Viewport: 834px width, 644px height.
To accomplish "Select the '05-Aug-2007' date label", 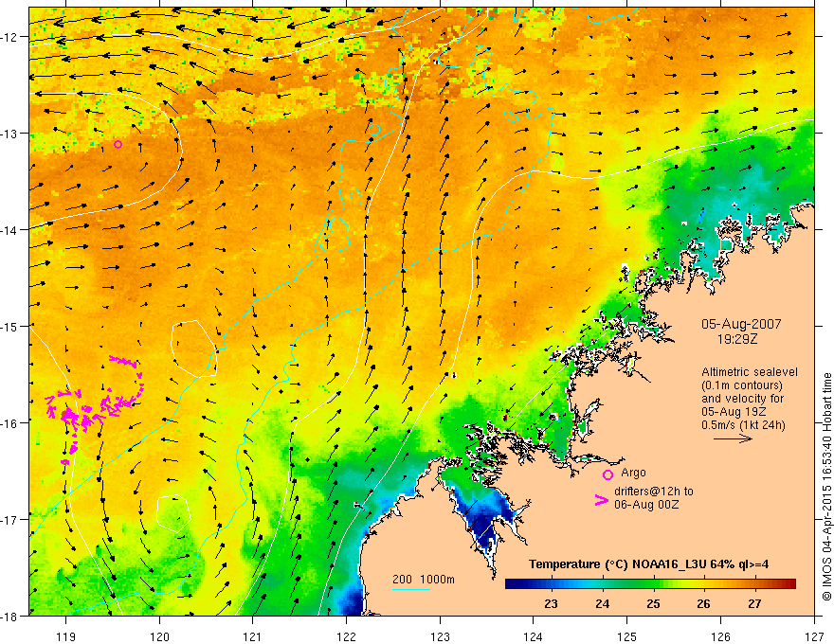I will (x=741, y=324).
